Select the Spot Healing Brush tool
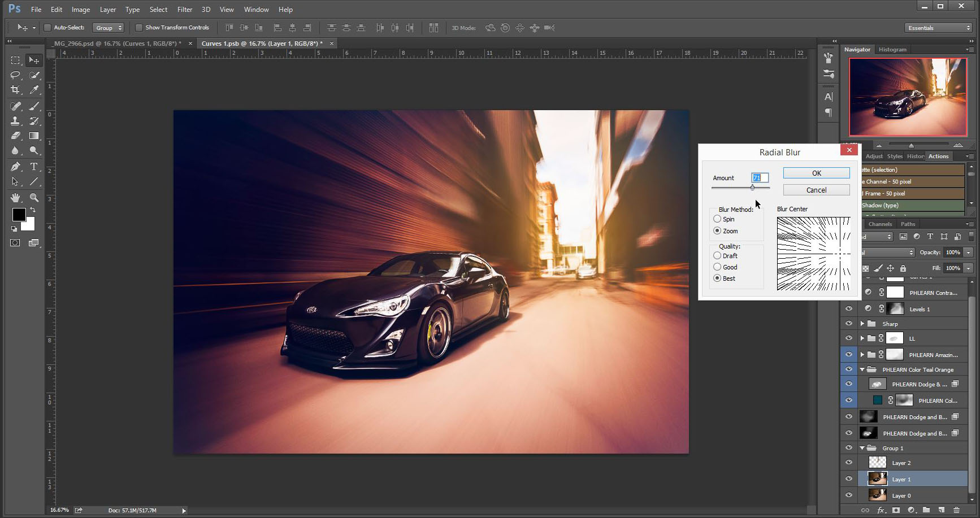980x518 pixels. tap(15, 106)
